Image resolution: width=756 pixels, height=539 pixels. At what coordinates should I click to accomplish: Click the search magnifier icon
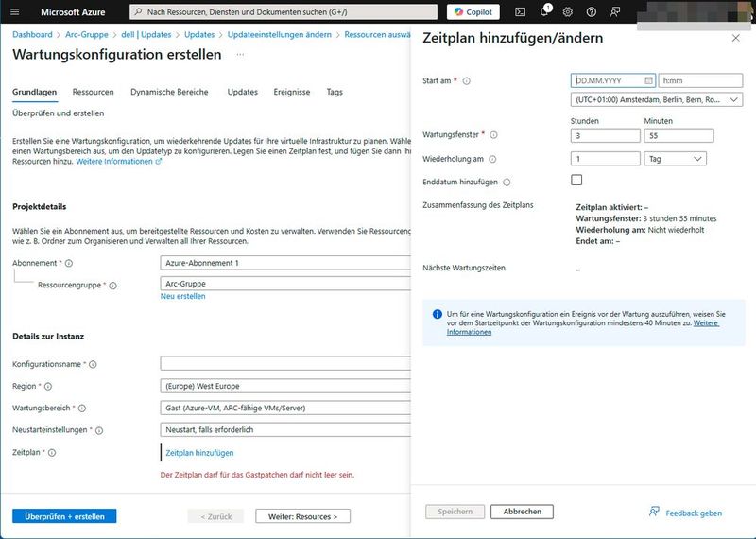[138, 11]
